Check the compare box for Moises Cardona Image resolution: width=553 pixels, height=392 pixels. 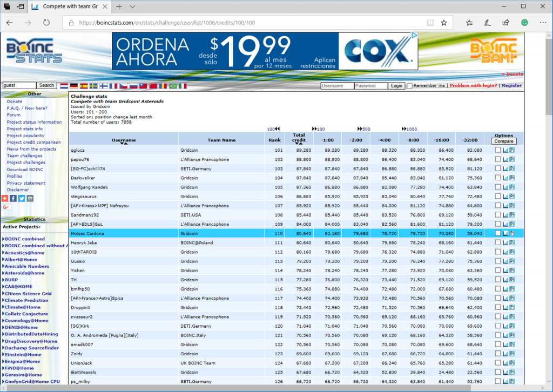[x=497, y=233]
